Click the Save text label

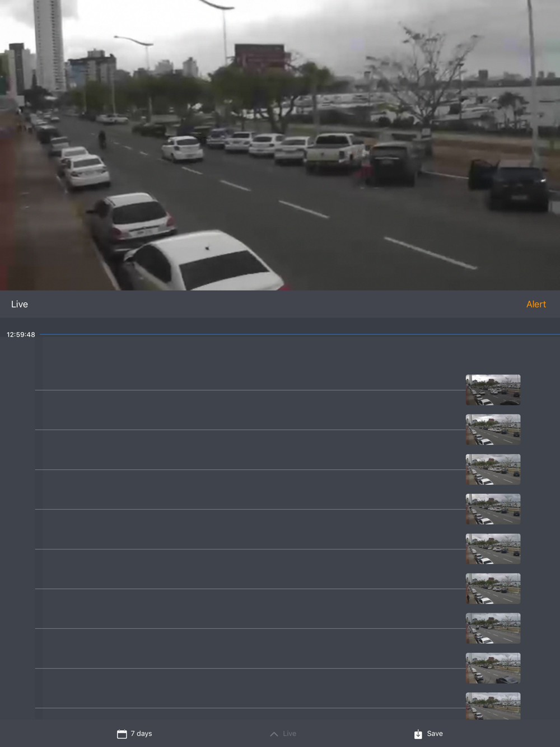coord(435,734)
